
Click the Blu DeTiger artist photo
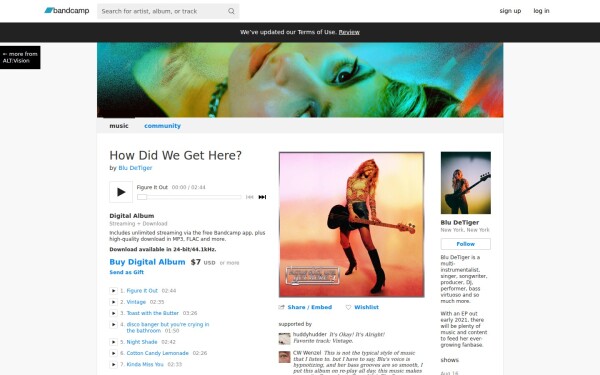[465, 183]
